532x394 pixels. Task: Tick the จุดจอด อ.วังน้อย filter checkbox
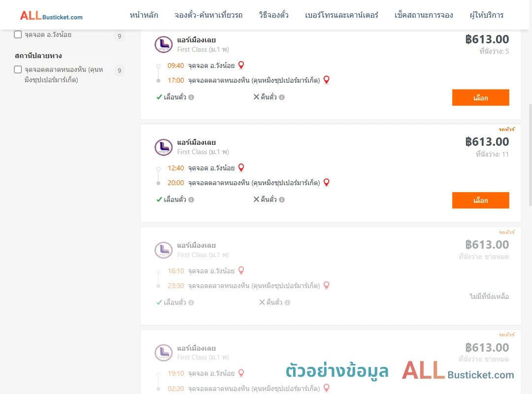pyautogui.click(x=18, y=34)
